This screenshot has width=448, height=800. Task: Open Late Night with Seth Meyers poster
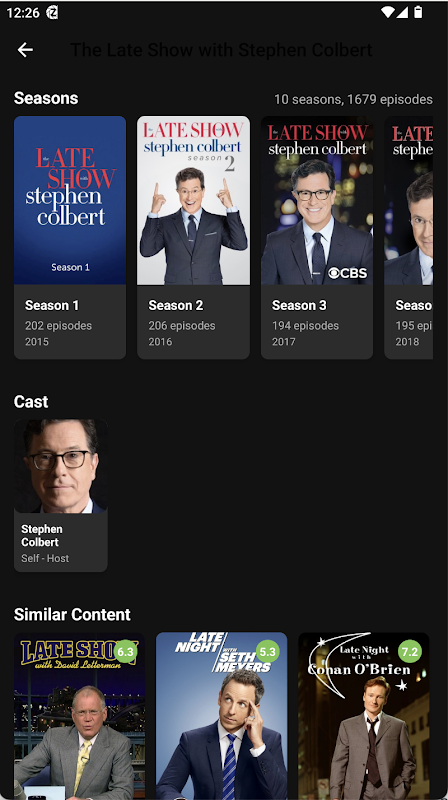[221, 716]
